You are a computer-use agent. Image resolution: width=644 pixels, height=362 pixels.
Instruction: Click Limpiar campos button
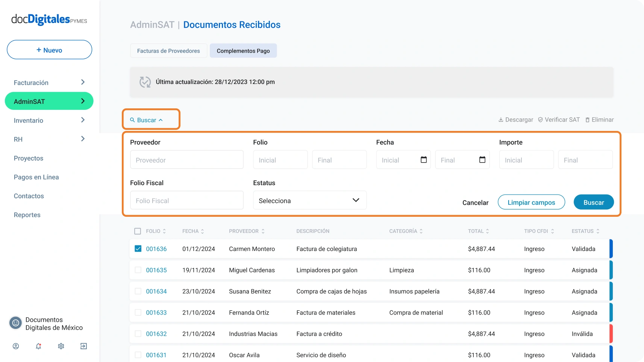(x=531, y=202)
